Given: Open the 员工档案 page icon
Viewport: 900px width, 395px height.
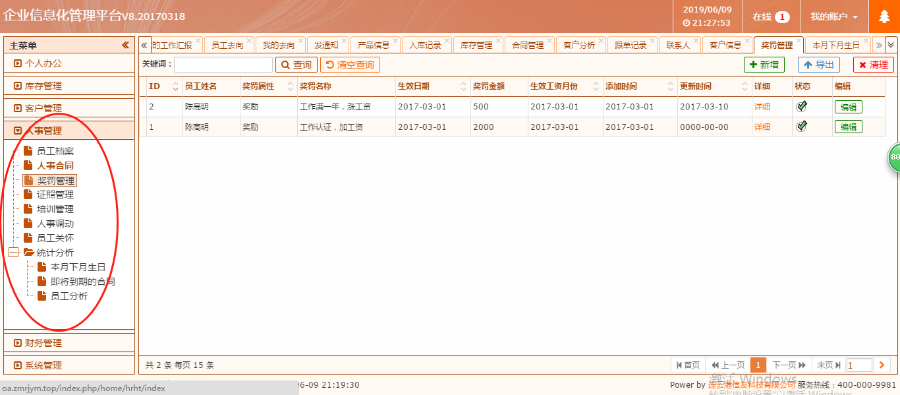Looking at the screenshot, I should click(28, 152).
